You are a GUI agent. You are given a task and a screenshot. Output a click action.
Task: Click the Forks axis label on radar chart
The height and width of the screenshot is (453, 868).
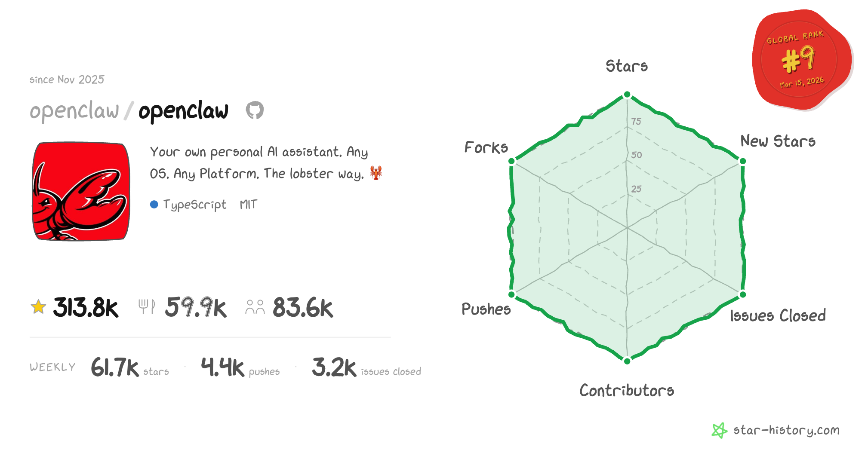click(486, 147)
